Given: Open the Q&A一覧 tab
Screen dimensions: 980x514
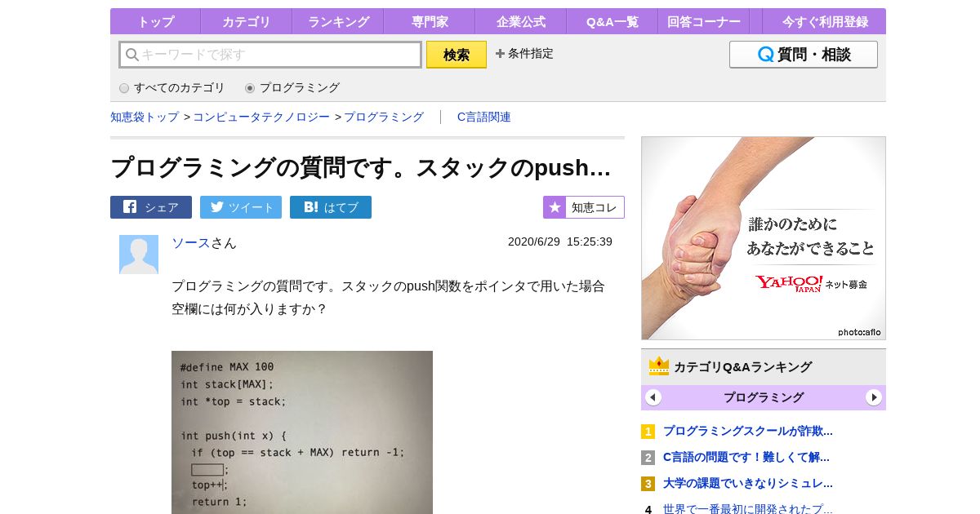Looking at the screenshot, I should pyautogui.click(x=612, y=22).
